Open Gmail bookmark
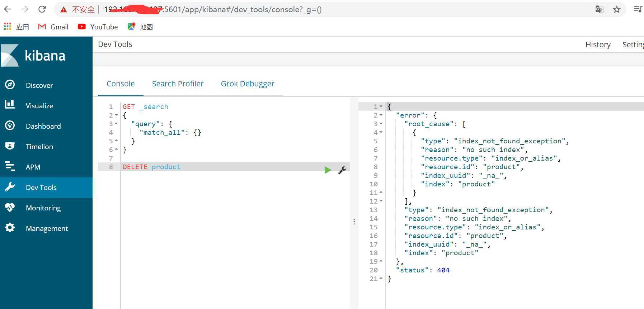Image resolution: width=644 pixels, height=309 pixels. [x=53, y=27]
